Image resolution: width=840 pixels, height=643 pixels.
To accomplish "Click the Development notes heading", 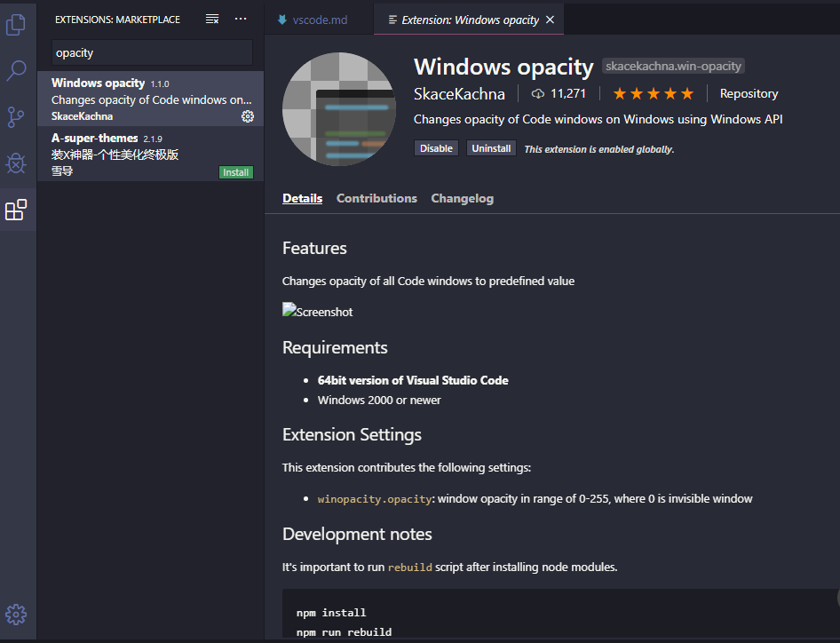I will coord(357,535).
